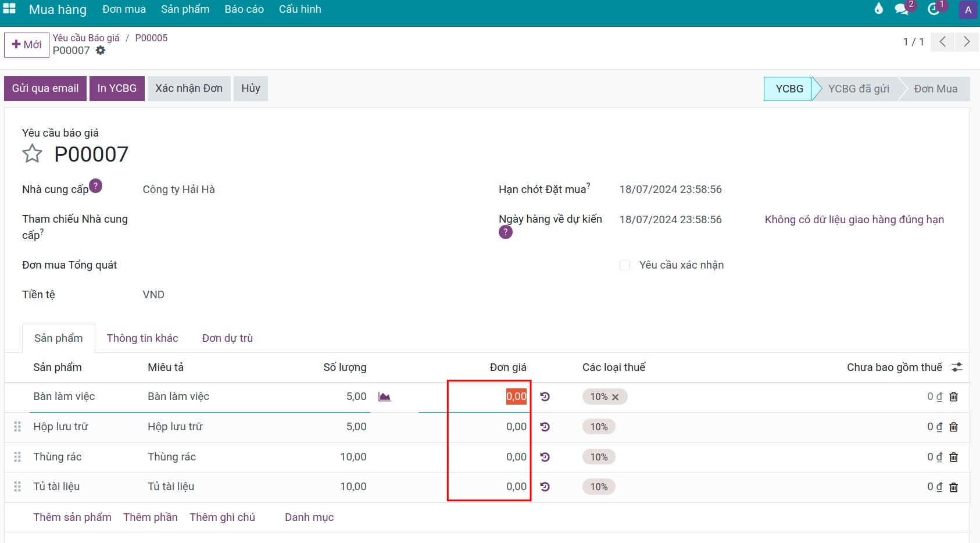Screen dimensions: 980x543
Task: Open the conversations chat bubble icon
Action: click(902, 9)
